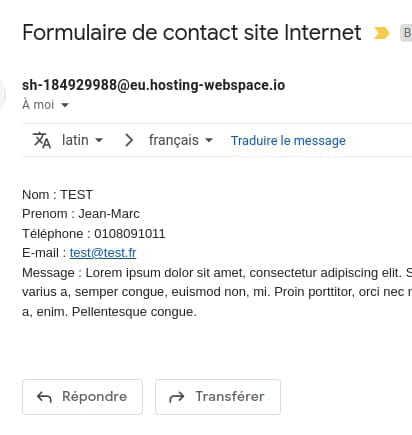Click the sender avatar at the left edge

(x=2, y=95)
